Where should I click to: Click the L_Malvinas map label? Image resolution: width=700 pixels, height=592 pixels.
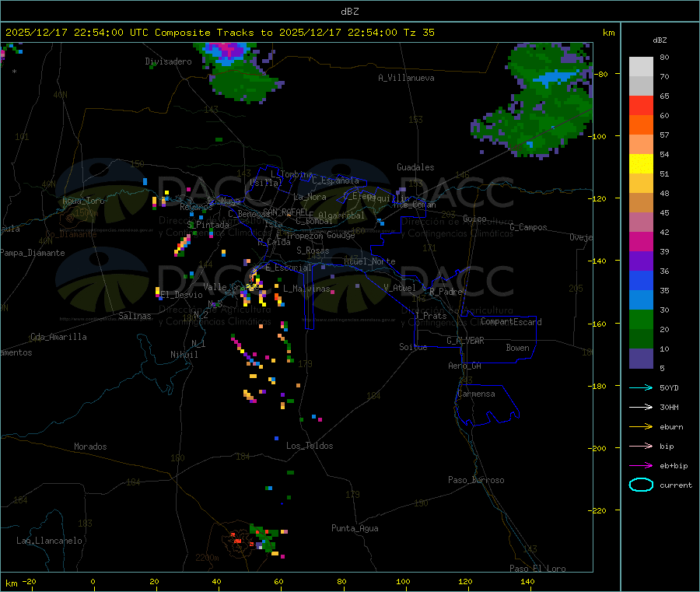[x=306, y=289]
